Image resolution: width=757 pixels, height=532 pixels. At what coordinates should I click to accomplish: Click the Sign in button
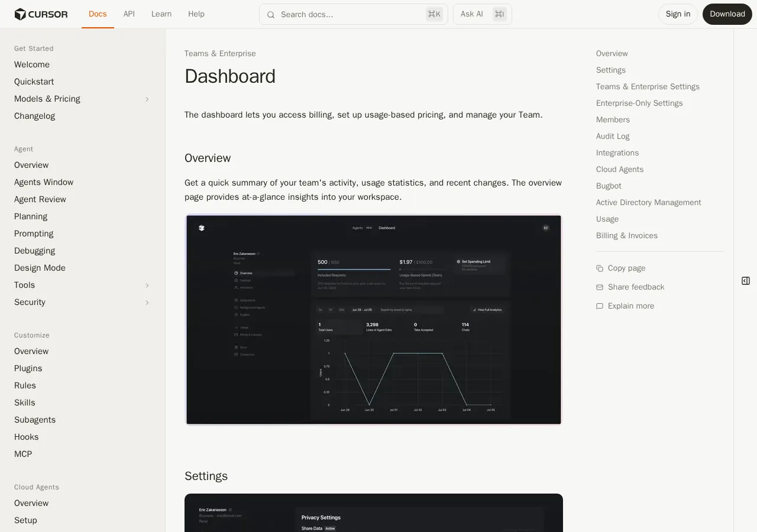point(678,14)
